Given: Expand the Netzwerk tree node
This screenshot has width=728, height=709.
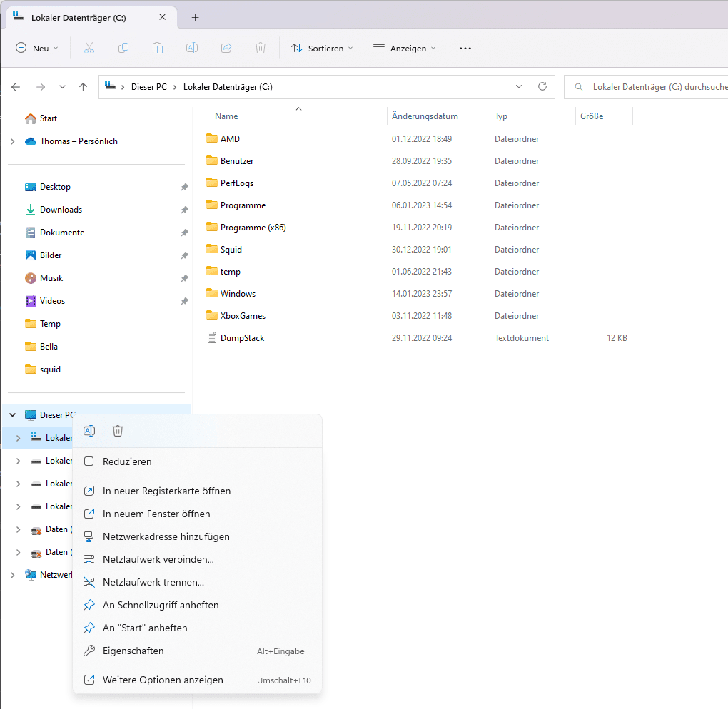Looking at the screenshot, I should [x=13, y=575].
